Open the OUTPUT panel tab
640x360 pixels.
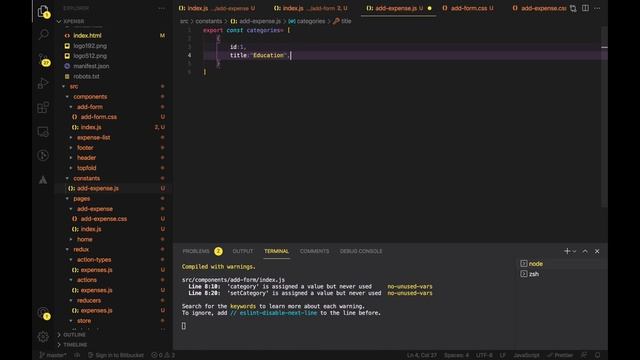click(x=243, y=251)
